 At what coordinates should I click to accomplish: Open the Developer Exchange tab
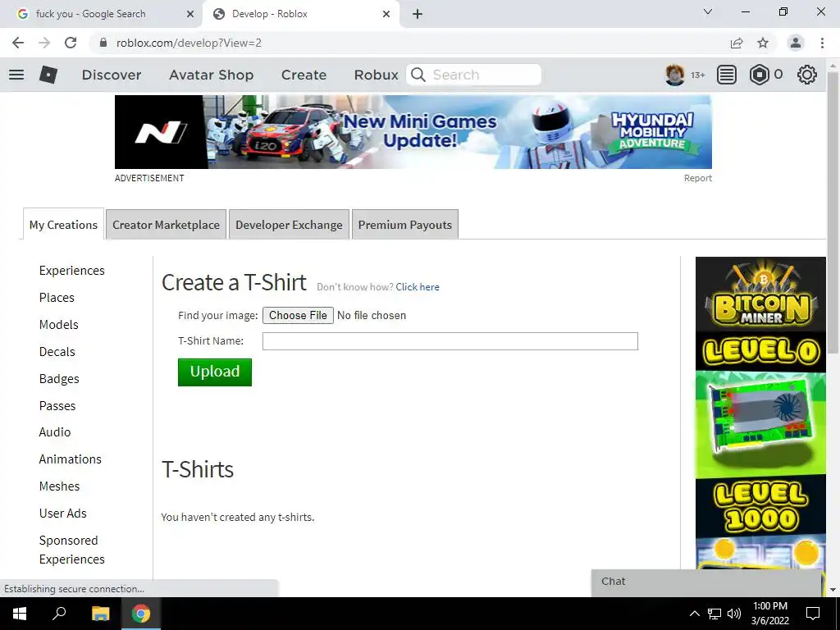click(289, 225)
